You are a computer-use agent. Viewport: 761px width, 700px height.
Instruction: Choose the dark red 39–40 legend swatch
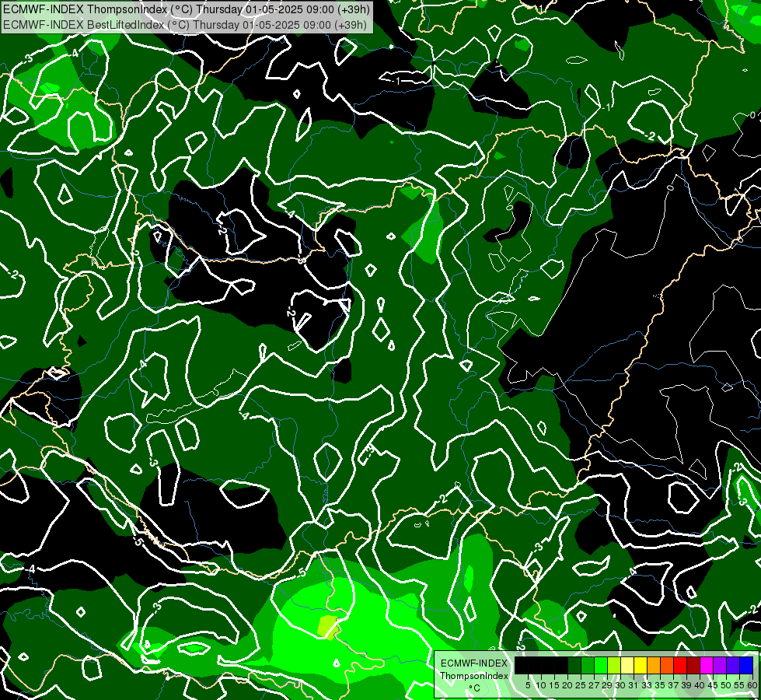pos(693,665)
